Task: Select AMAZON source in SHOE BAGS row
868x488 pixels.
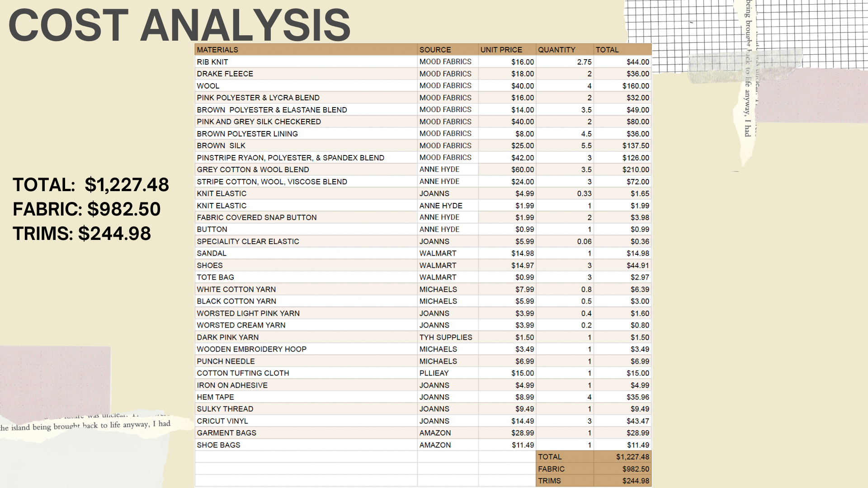Action: pos(448,445)
